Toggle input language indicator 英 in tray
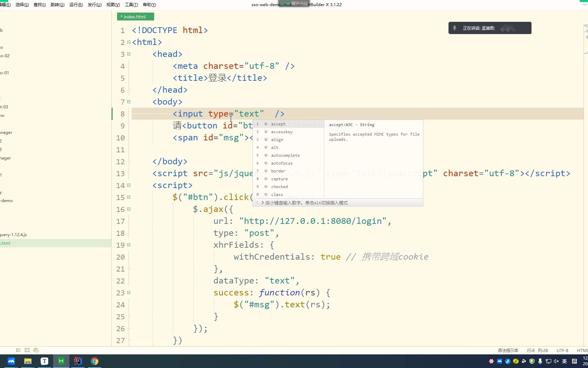588x368 pixels. click(565, 361)
